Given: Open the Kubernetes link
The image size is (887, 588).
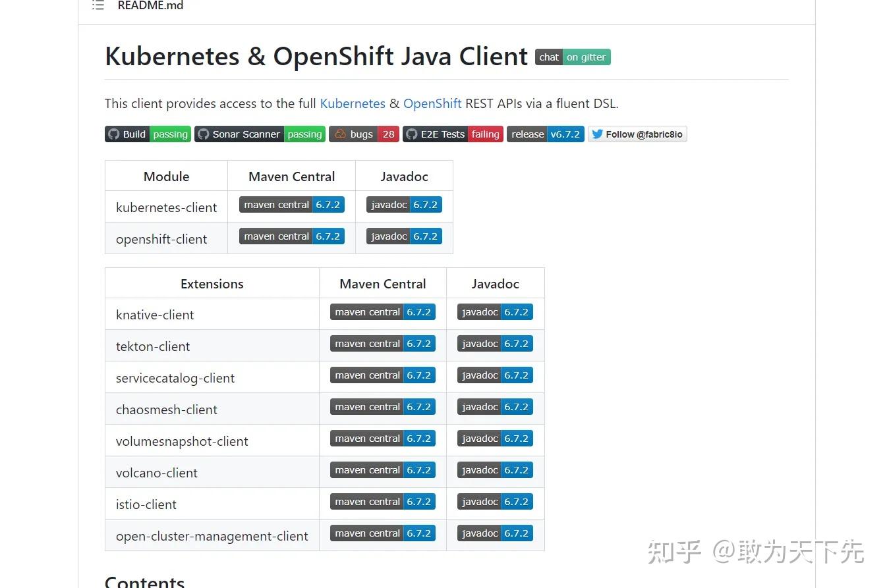Looking at the screenshot, I should click(x=353, y=103).
